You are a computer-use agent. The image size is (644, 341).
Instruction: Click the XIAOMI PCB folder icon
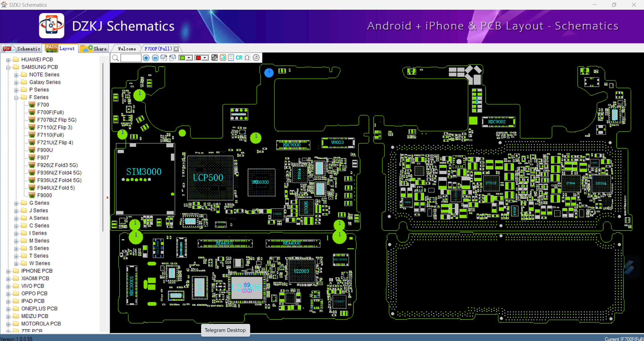[16, 278]
